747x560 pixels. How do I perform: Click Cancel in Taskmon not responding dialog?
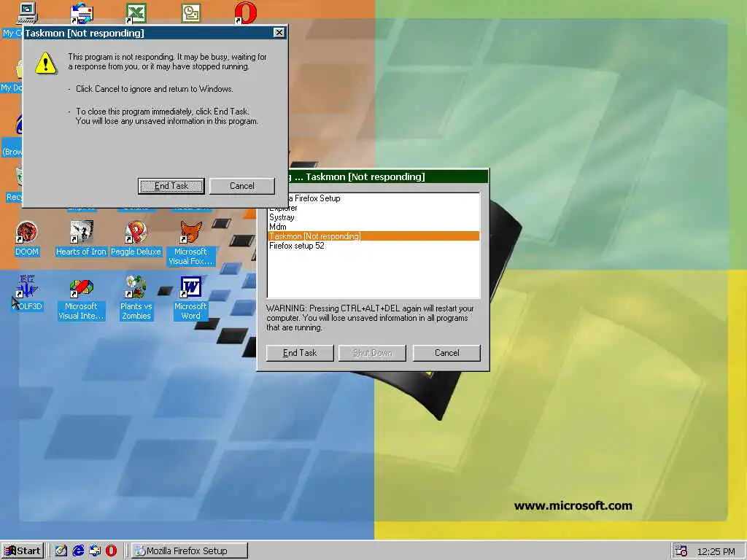[242, 186]
